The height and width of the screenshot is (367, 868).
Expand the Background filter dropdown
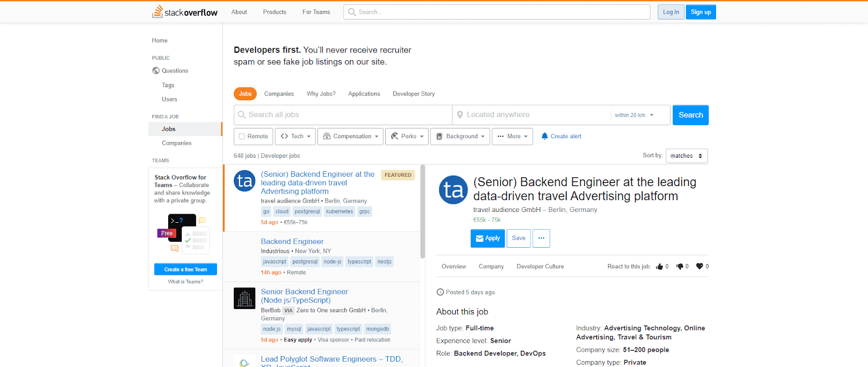[460, 137]
